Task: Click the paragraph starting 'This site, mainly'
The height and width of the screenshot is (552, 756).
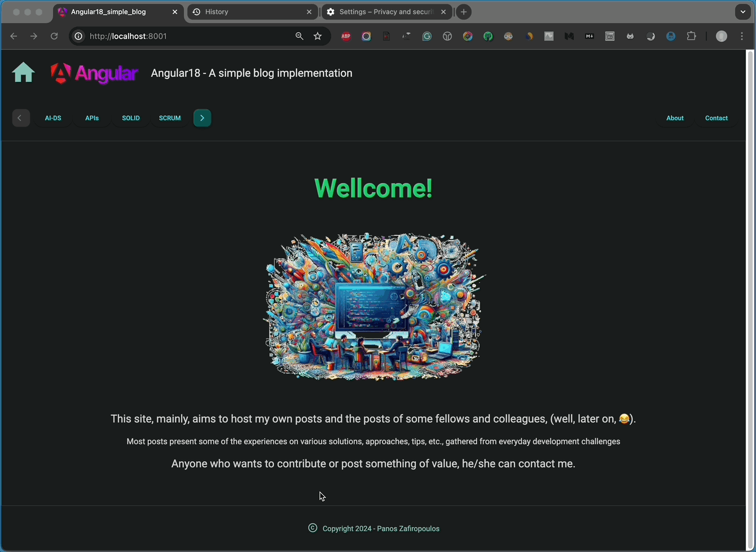Action: (373, 419)
